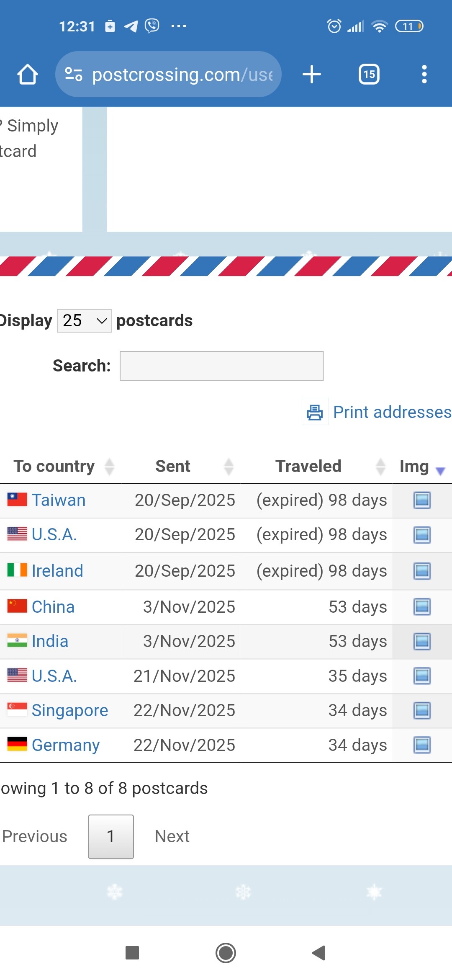This screenshot has width=452, height=980.
Task: Click the Next pagination link
Action: (172, 837)
